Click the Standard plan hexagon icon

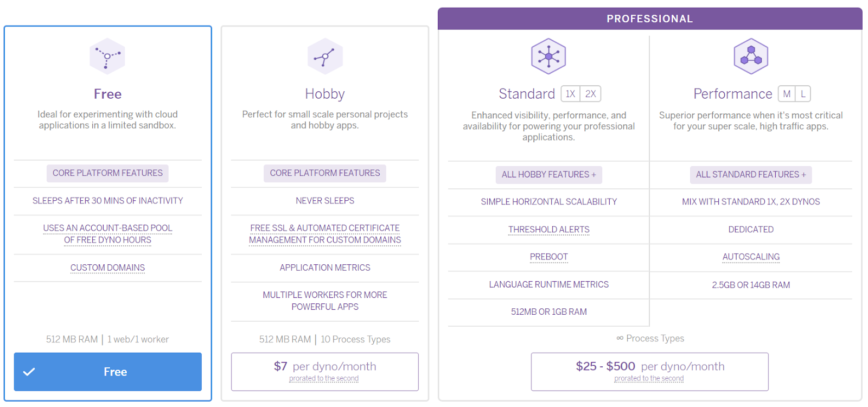coord(548,56)
